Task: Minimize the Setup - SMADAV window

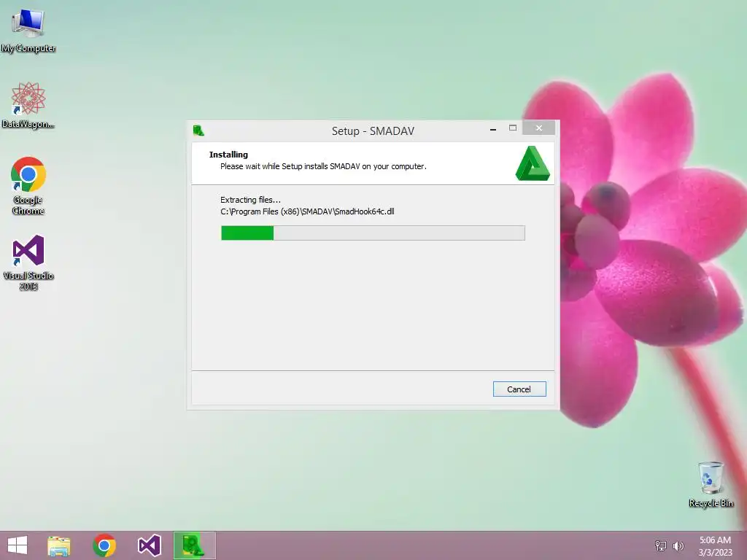Action: (493, 128)
